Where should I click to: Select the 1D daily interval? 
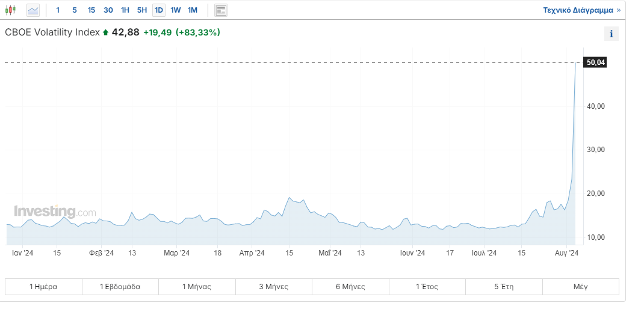click(x=159, y=10)
